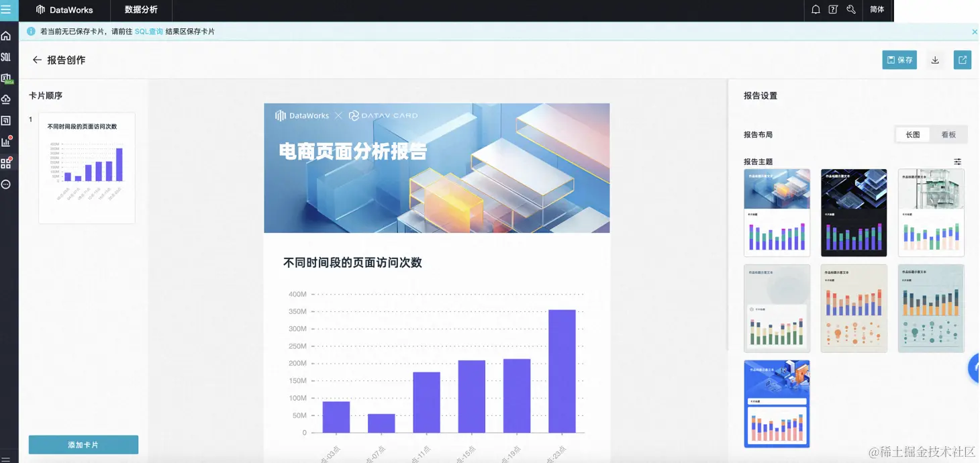The height and width of the screenshot is (463, 980).
Task: Click the 卡片顺序 heading
Action: (x=46, y=96)
